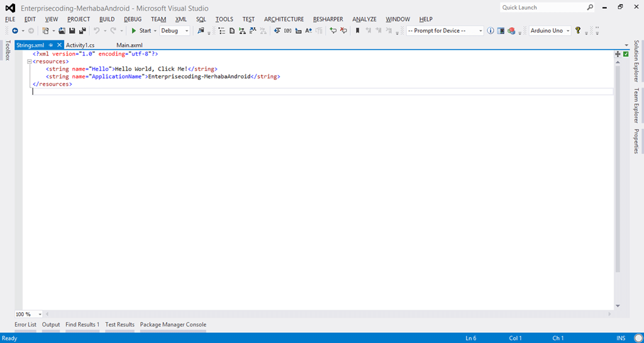The width and height of the screenshot is (644, 343).
Task: Click the Save All toolbar icon
Action: (x=82, y=31)
